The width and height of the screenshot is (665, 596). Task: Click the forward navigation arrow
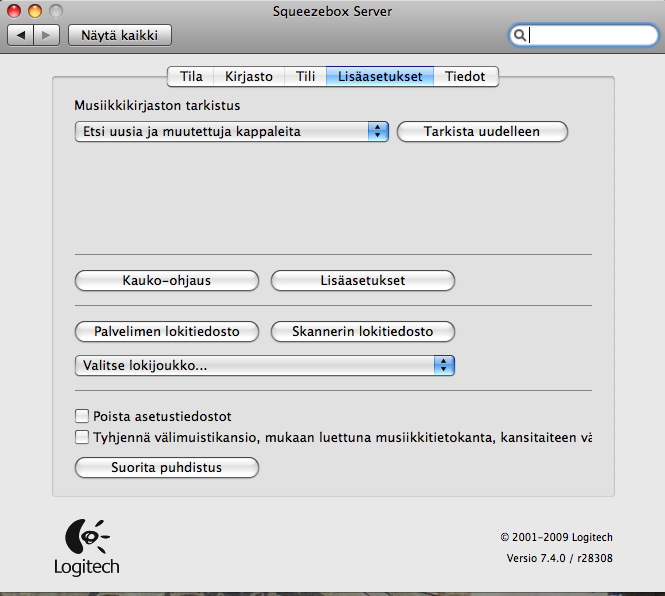coord(46,35)
